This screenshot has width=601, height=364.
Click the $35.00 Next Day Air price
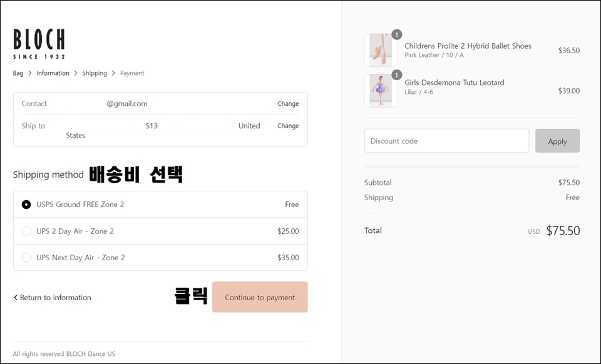[288, 258]
